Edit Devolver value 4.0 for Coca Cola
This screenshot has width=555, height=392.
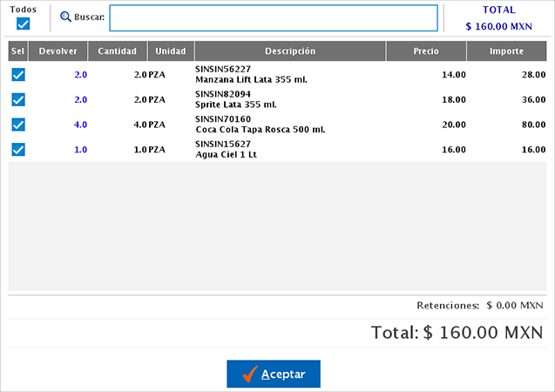point(81,125)
